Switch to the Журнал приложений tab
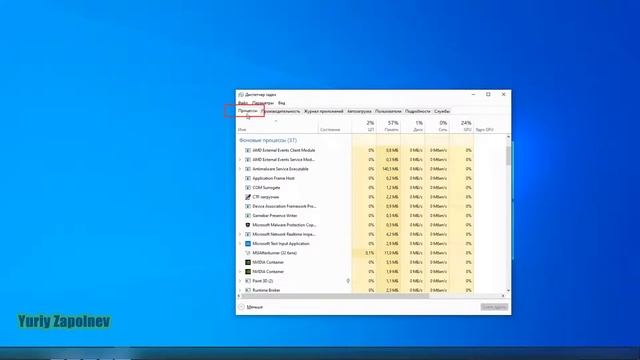The height and width of the screenshot is (360, 640). tap(324, 111)
